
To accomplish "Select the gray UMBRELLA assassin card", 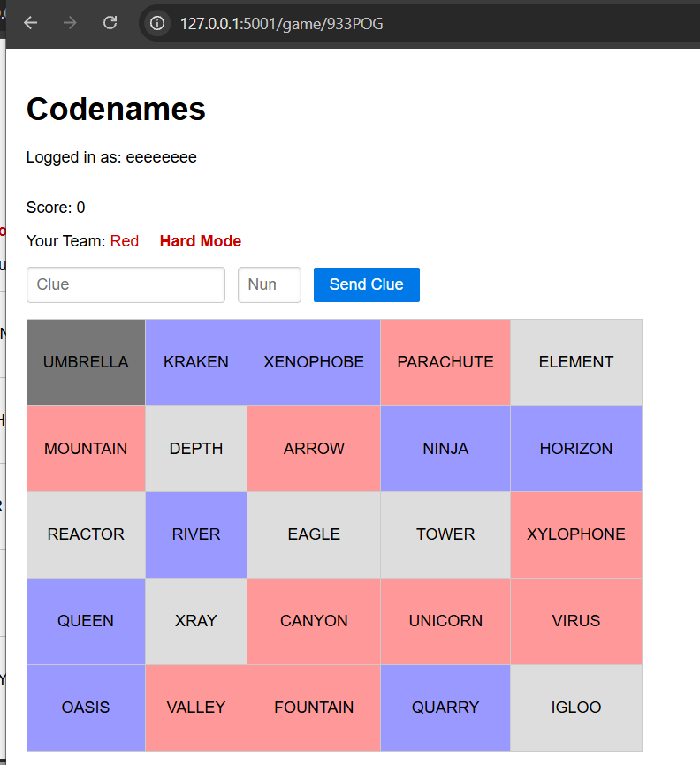I will tap(86, 362).
